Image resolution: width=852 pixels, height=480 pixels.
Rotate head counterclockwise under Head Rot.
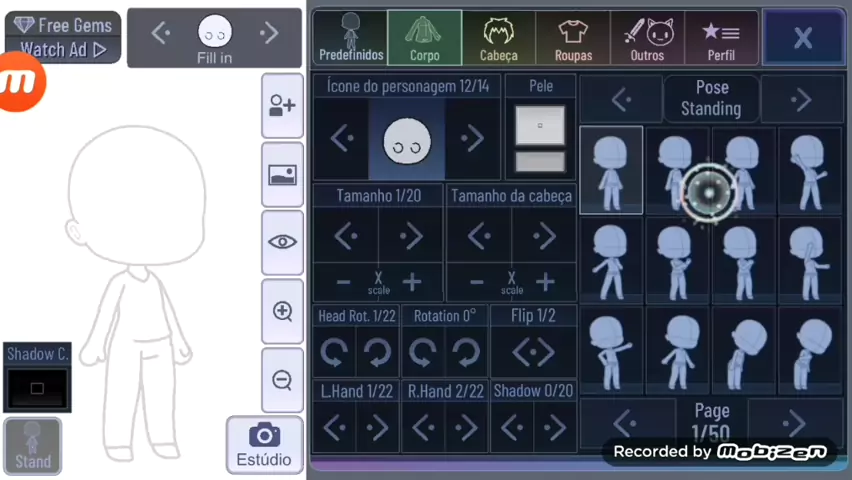coord(333,352)
